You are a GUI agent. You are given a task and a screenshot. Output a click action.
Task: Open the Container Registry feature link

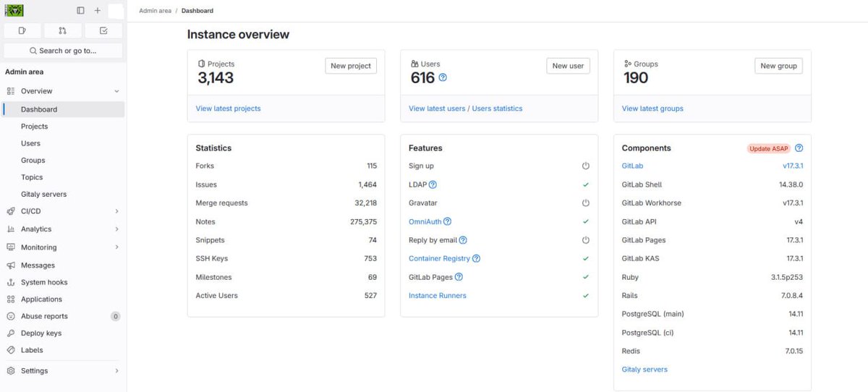pyautogui.click(x=439, y=259)
